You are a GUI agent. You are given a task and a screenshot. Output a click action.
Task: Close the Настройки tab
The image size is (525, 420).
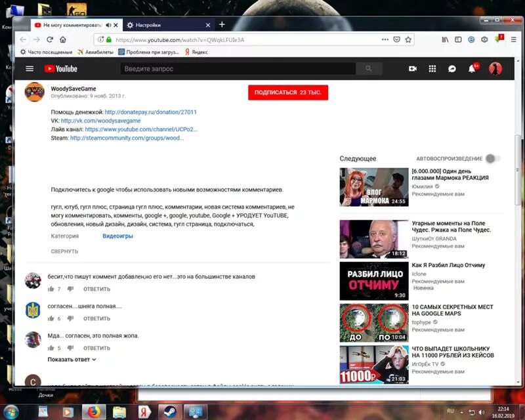tap(208, 25)
